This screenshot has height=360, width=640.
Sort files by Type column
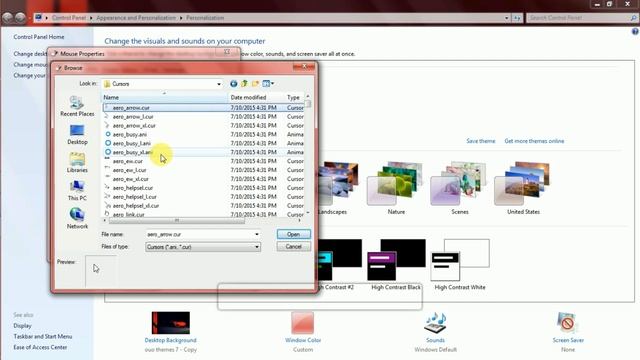294,98
